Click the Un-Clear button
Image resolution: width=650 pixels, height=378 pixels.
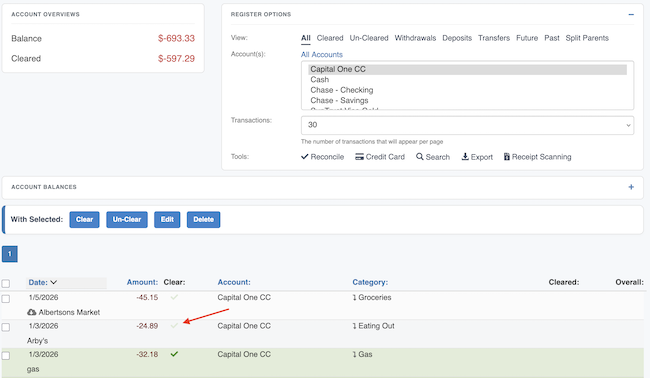pyautogui.click(x=127, y=219)
